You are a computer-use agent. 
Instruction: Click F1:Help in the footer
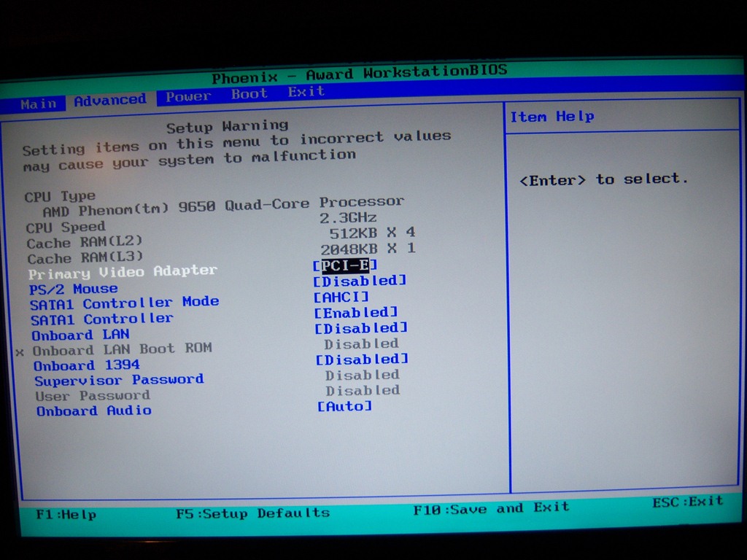[x=66, y=514]
